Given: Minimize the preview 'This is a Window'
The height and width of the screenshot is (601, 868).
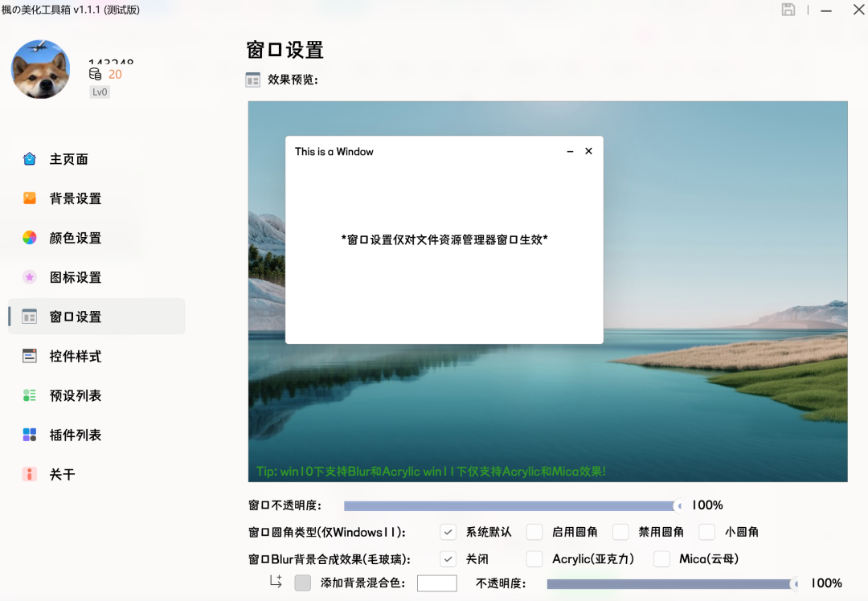Looking at the screenshot, I should [570, 151].
